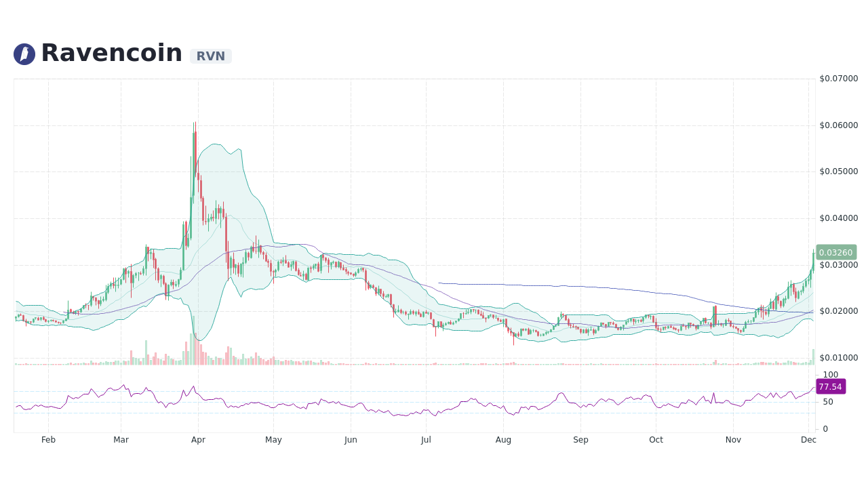Click the Nov date axis label
868x488 pixels.
click(x=733, y=440)
